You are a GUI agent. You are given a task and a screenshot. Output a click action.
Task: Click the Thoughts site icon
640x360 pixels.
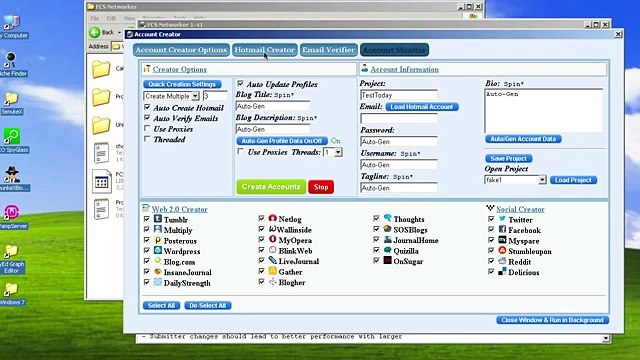(x=388, y=218)
